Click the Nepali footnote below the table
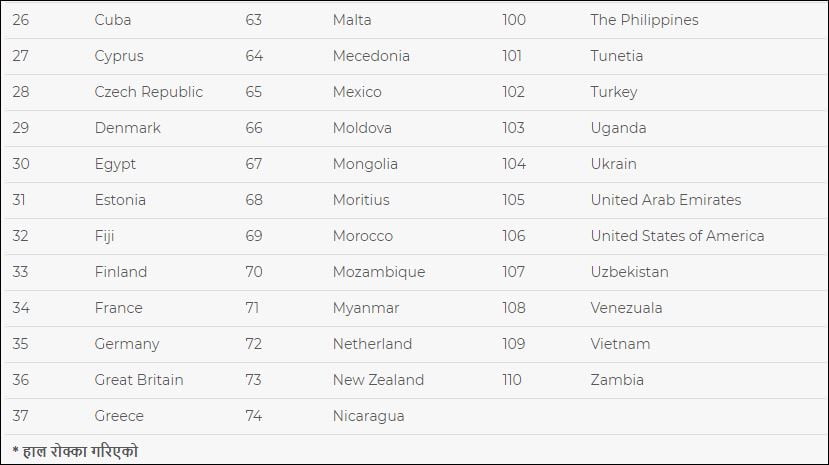 [75, 451]
